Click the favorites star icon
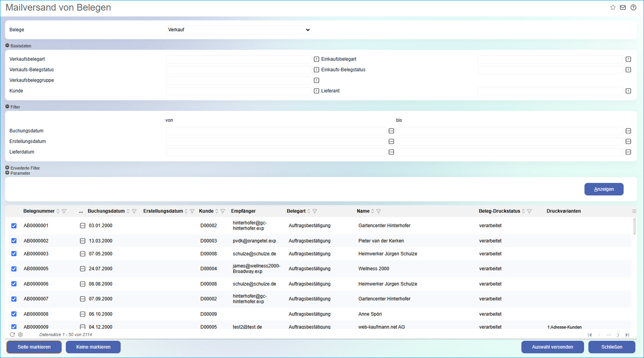Image resolution: width=644 pixels, height=358 pixels. tap(613, 7)
